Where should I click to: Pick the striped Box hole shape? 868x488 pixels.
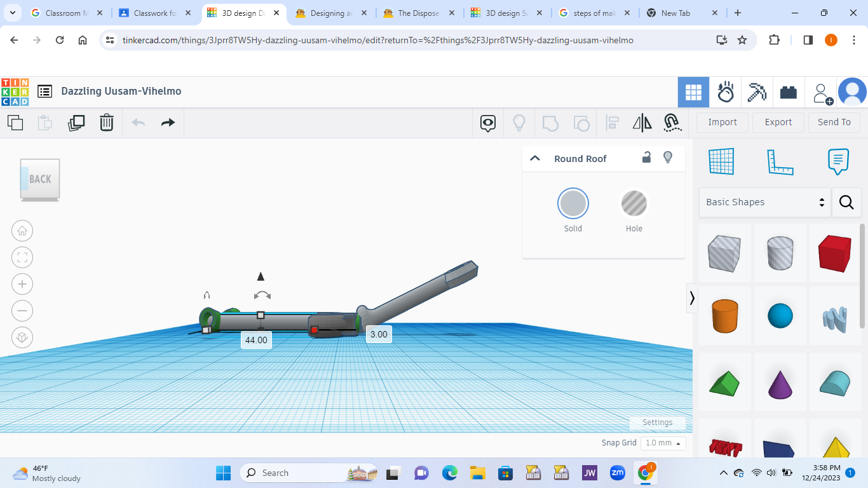(724, 253)
